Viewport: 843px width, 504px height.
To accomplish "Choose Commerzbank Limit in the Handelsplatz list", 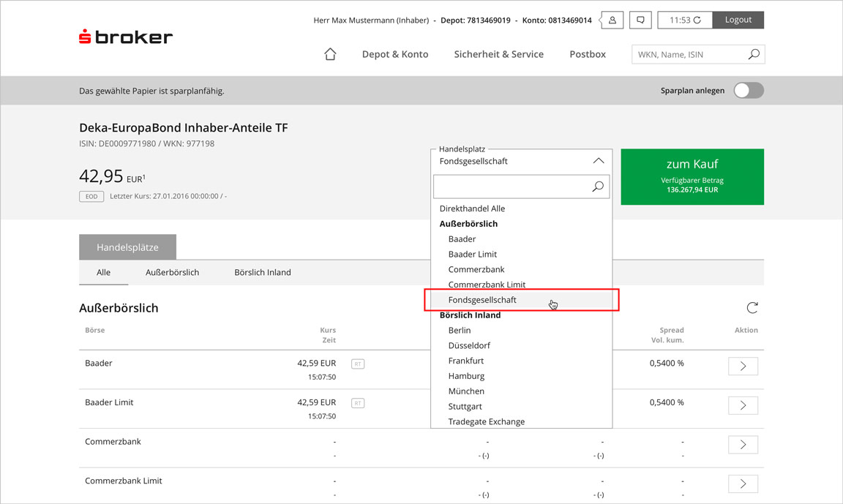I will tap(487, 285).
